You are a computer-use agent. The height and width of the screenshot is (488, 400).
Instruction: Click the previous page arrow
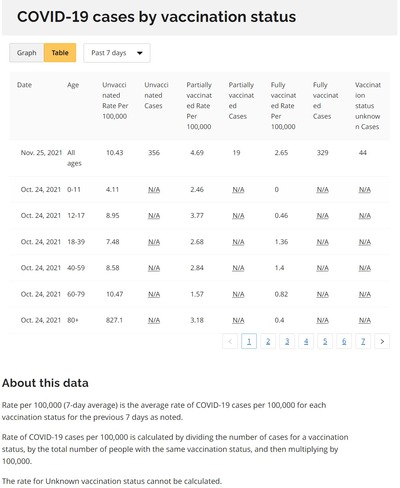[x=230, y=341]
